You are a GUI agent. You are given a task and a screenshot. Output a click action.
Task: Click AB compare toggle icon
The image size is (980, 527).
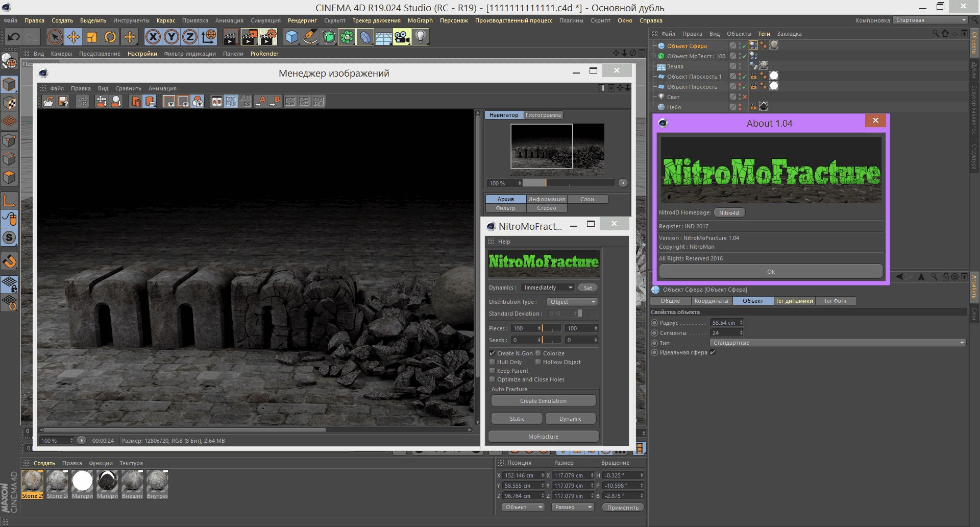(217, 101)
